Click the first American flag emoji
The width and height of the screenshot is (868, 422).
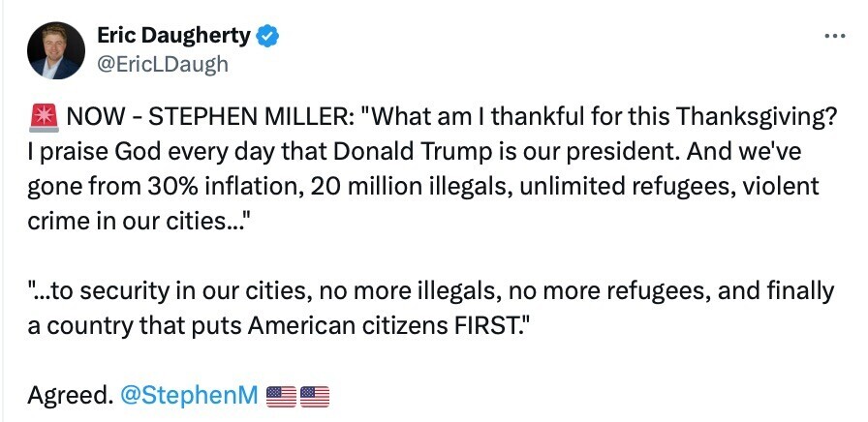280,396
